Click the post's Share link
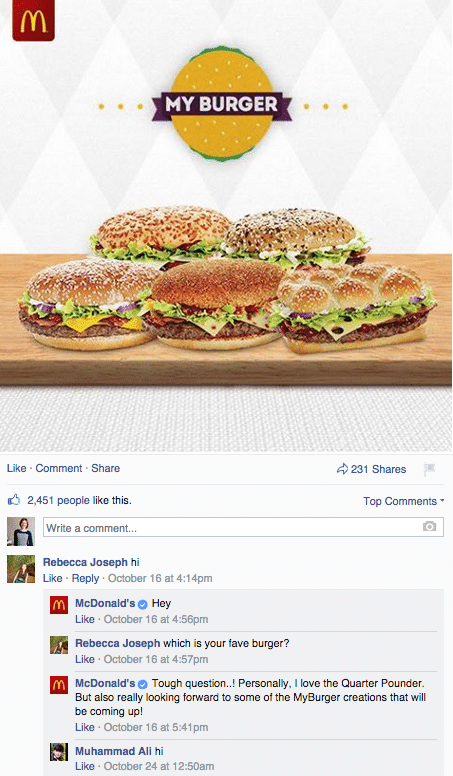The height and width of the screenshot is (776, 453). point(105,468)
